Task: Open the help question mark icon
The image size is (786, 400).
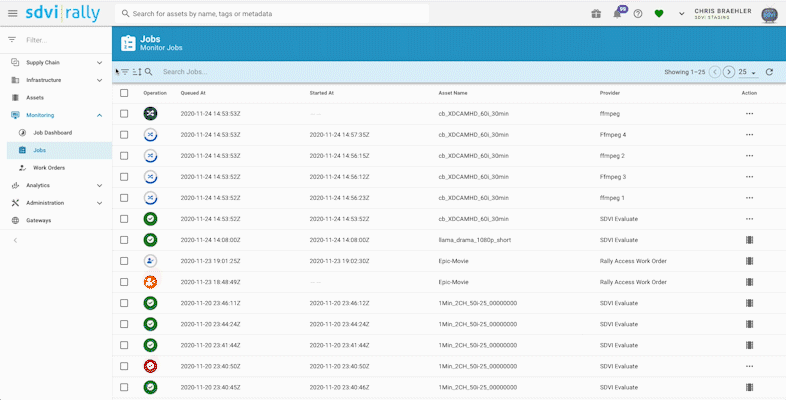Action: click(x=638, y=14)
